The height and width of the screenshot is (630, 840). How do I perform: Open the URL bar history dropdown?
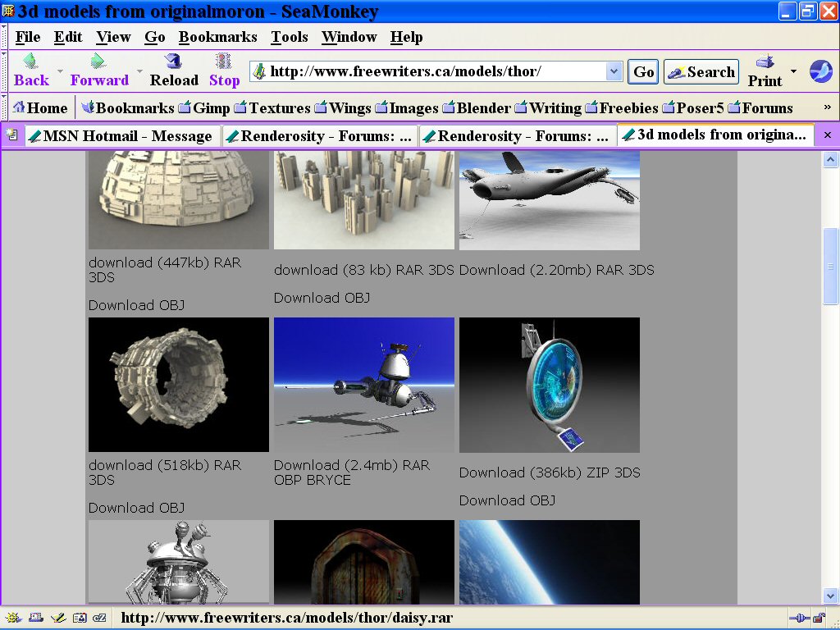[614, 71]
